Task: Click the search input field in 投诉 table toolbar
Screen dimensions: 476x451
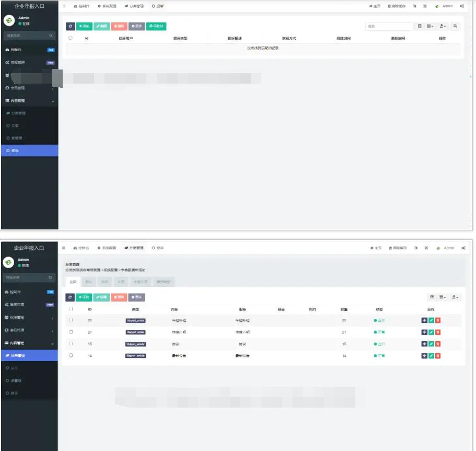Action: (388, 26)
